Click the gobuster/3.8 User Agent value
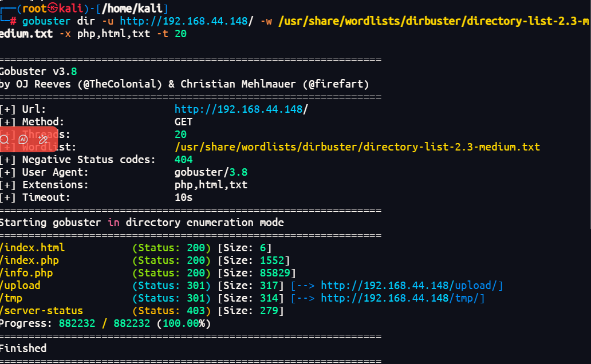Screen dimensions: 591x364 pyautogui.click(x=211, y=172)
